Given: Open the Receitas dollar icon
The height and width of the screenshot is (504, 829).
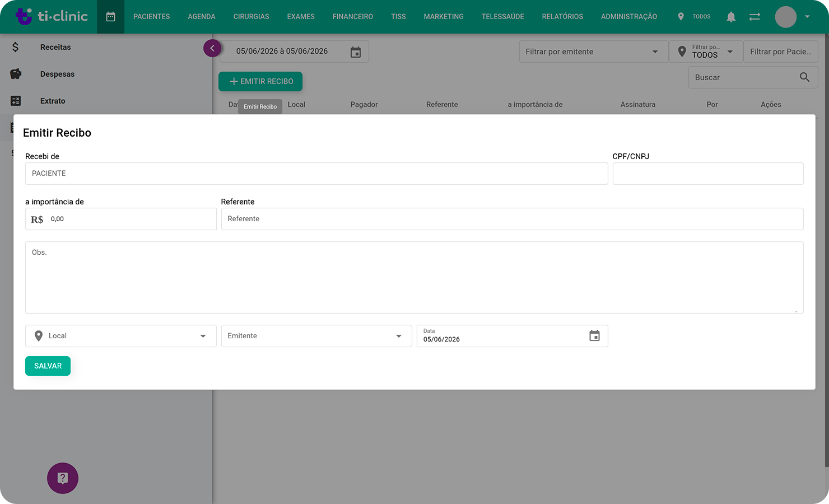Looking at the screenshot, I should (x=16, y=47).
